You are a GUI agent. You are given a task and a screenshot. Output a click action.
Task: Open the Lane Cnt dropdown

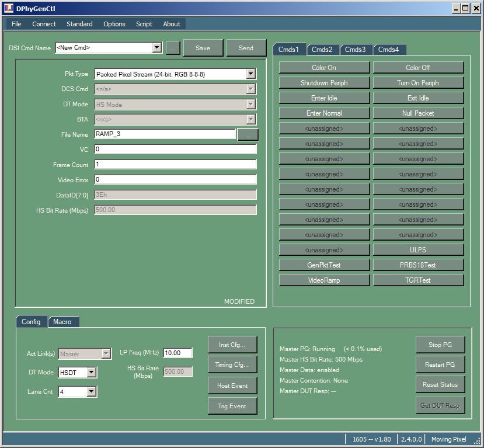click(x=92, y=392)
